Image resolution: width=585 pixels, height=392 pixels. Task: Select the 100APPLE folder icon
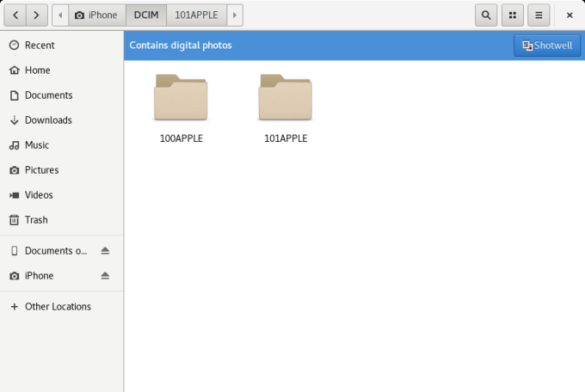point(181,97)
